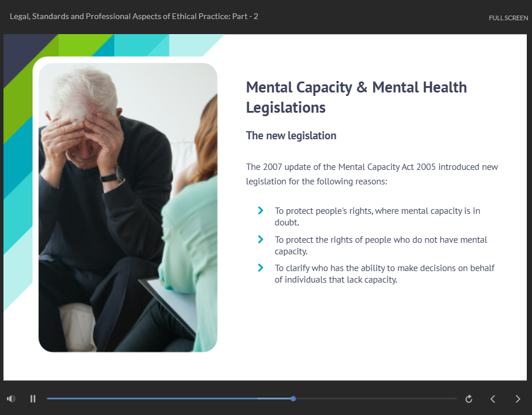The height and width of the screenshot is (415, 532).
Task: Click the paragraph about the 2007 update
Action: pyautogui.click(x=371, y=174)
